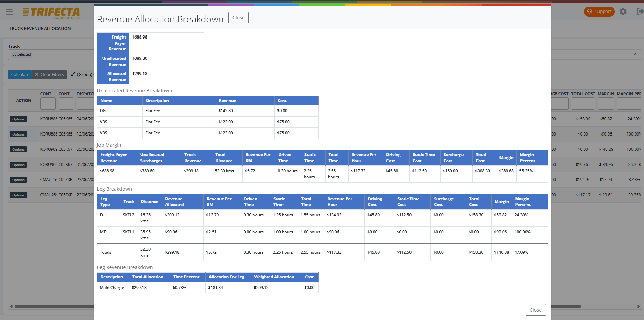Clear truck selection with the x icon

[635, 54]
